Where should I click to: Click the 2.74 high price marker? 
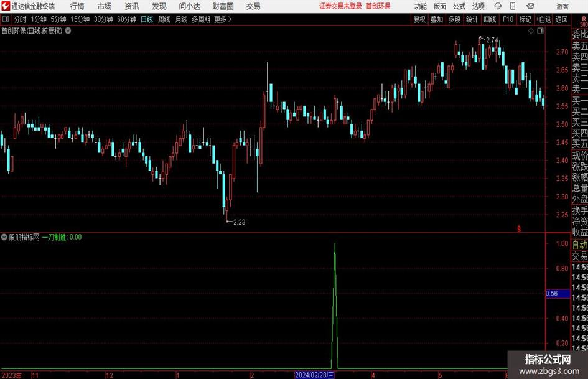pos(492,40)
